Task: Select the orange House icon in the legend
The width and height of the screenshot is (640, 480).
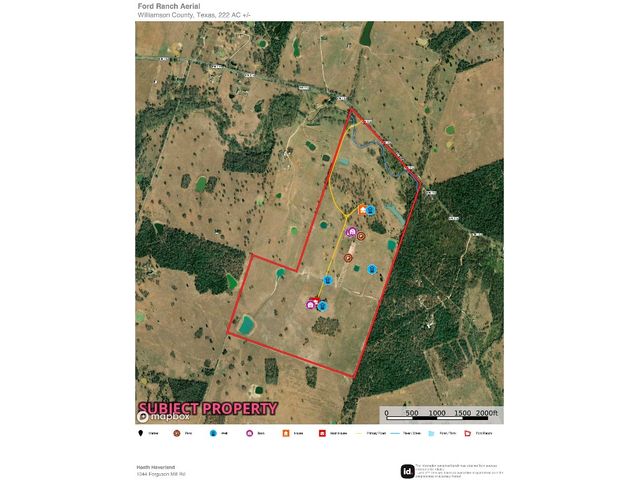Action: tap(285, 434)
